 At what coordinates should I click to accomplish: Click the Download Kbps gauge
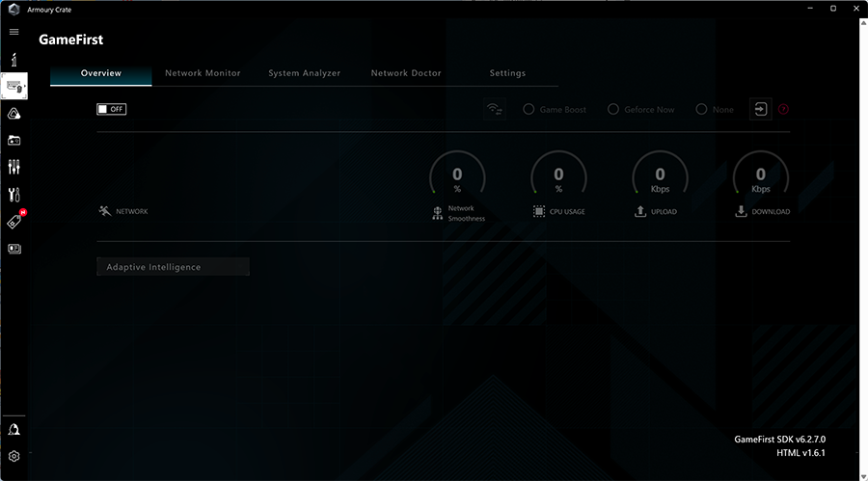[x=761, y=173]
